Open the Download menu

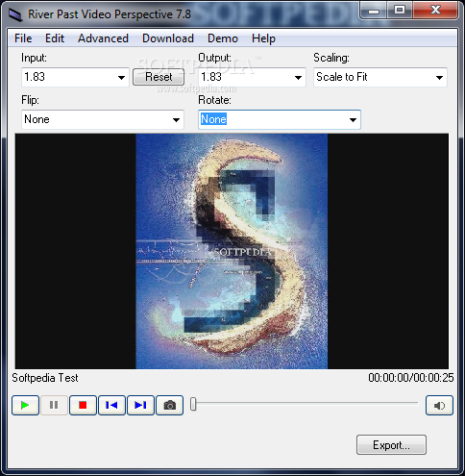(x=168, y=38)
